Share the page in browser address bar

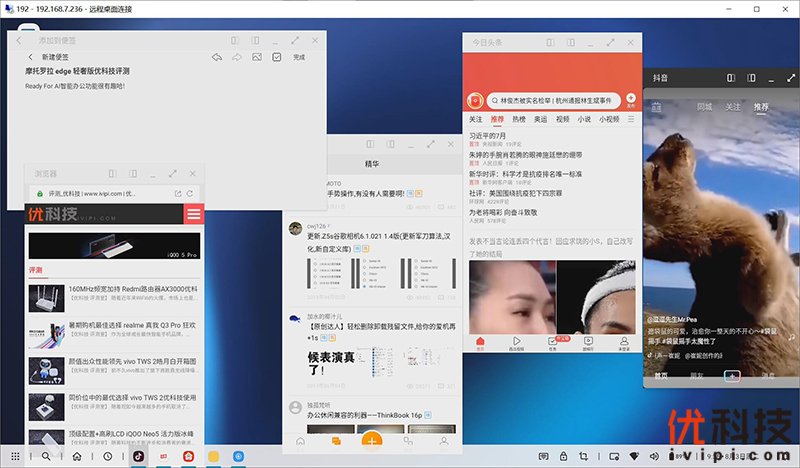(x=178, y=193)
